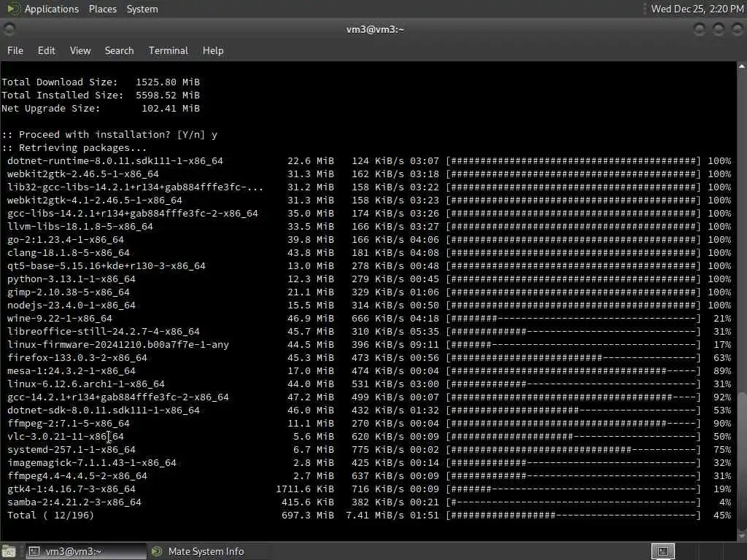This screenshot has width=747, height=560.
Task: Click the Total Download Size line
Action: 101,82
